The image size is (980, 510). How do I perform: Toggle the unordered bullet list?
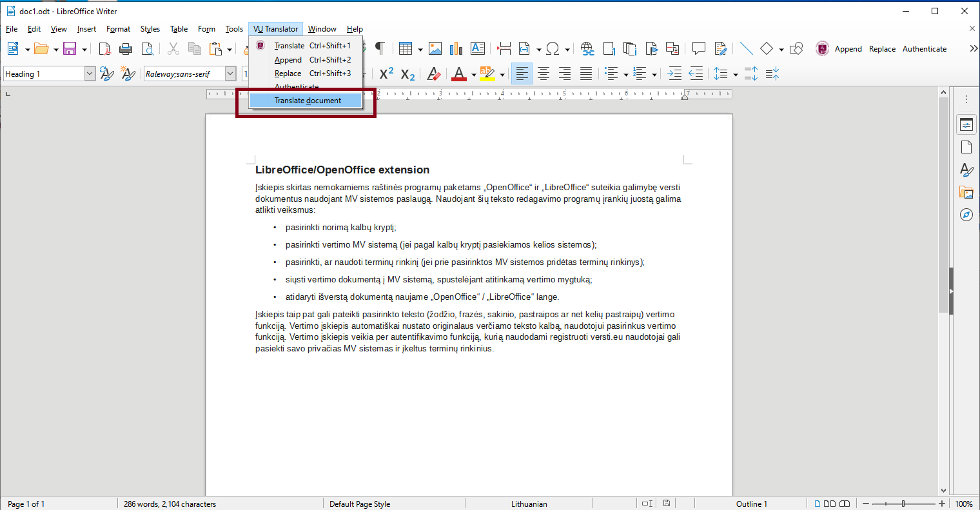(x=612, y=74)
